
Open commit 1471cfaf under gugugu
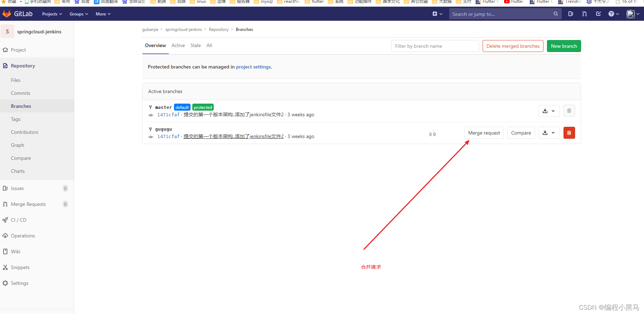168,137
